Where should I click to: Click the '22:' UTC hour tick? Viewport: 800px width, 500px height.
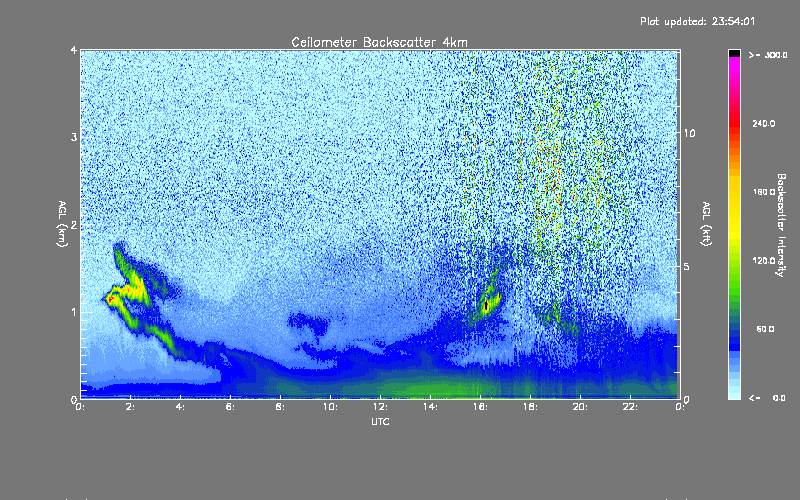point(631,407)
